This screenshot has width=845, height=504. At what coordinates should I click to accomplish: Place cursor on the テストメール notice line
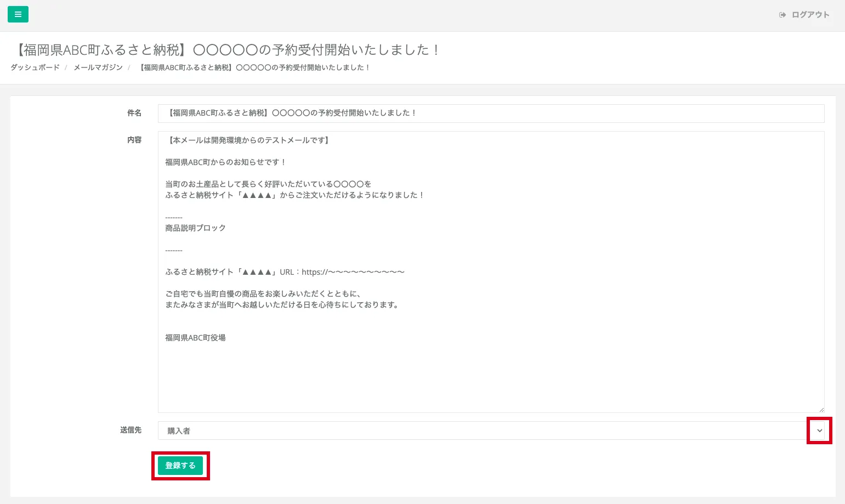pos(248,140)
